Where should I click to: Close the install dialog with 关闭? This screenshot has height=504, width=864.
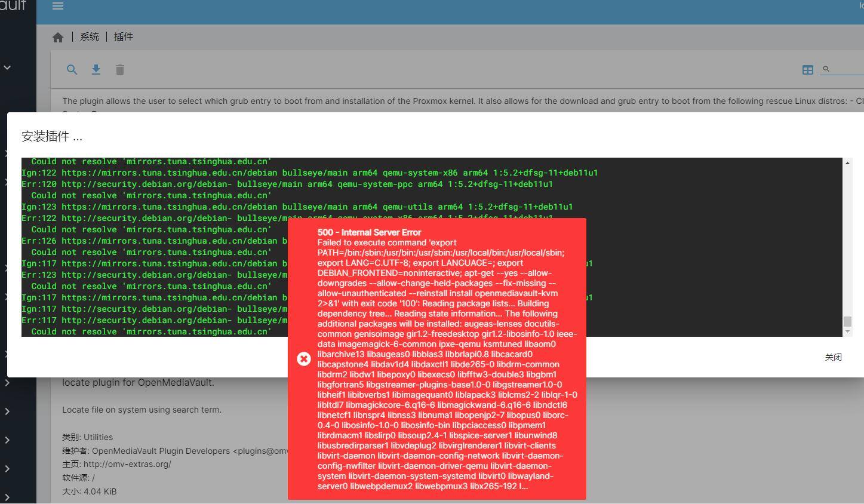(834, 357)
